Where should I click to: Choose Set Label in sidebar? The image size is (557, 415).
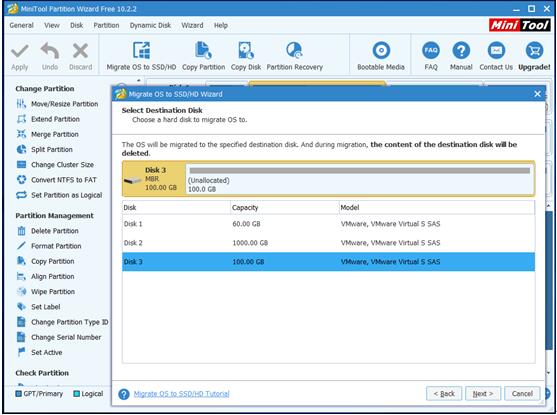tap(39, 307)
